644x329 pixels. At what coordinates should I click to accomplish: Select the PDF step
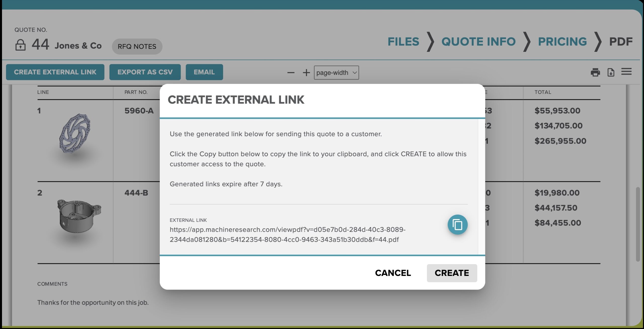pos(621,42)
